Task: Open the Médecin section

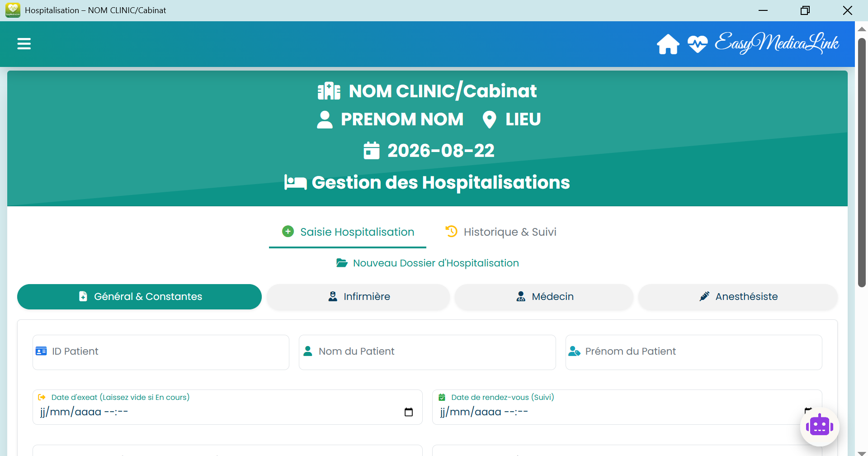Action: point(544,297)
